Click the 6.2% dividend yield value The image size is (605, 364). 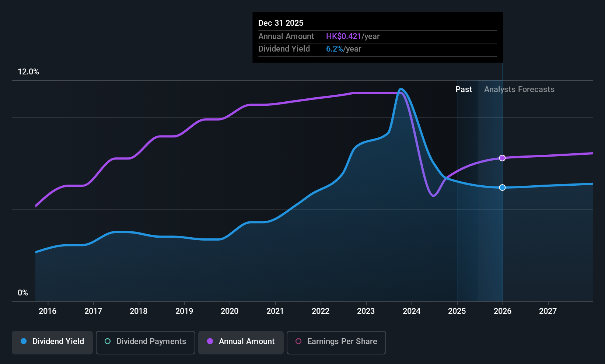(335, 49)
